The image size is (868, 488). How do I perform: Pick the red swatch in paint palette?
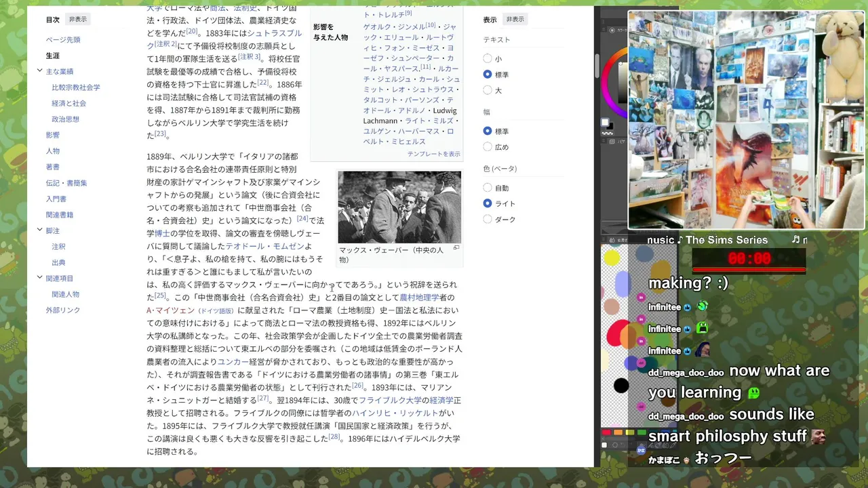click(x=606, y=432)
